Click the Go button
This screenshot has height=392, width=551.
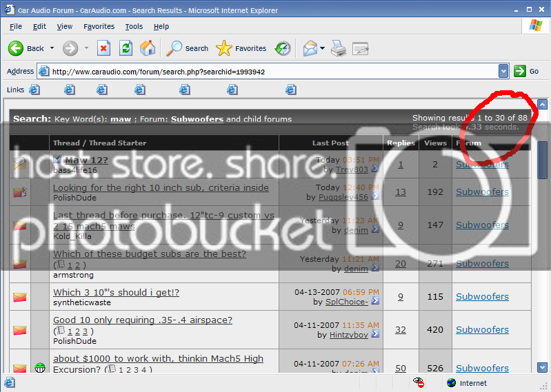[526, 71]
